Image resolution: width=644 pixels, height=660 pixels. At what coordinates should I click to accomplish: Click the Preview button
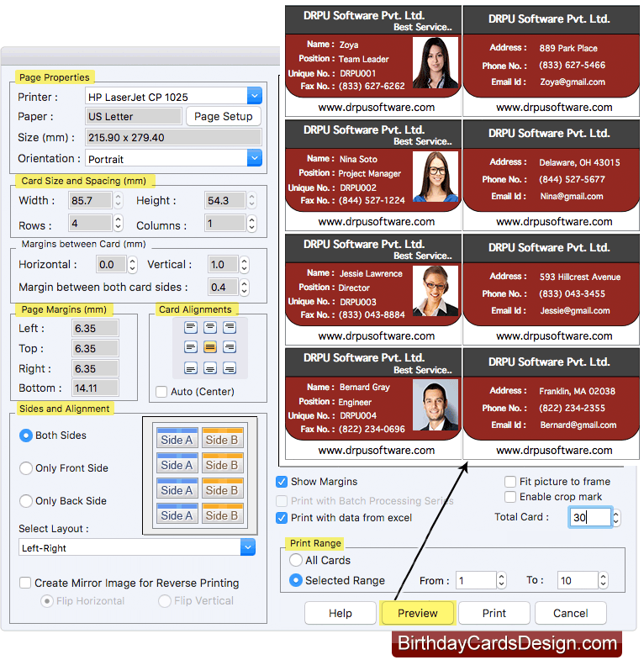point(418,613)
